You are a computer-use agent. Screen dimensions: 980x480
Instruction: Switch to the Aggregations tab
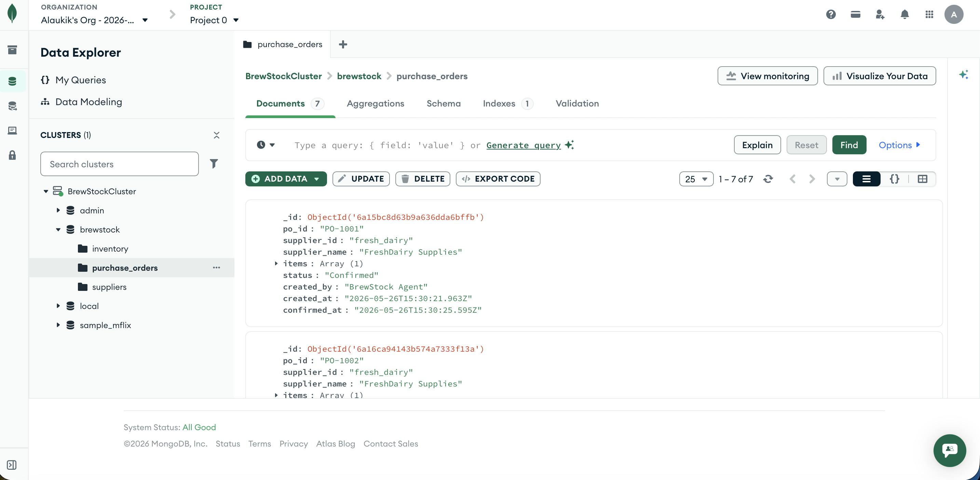click(x=375, y=104)
